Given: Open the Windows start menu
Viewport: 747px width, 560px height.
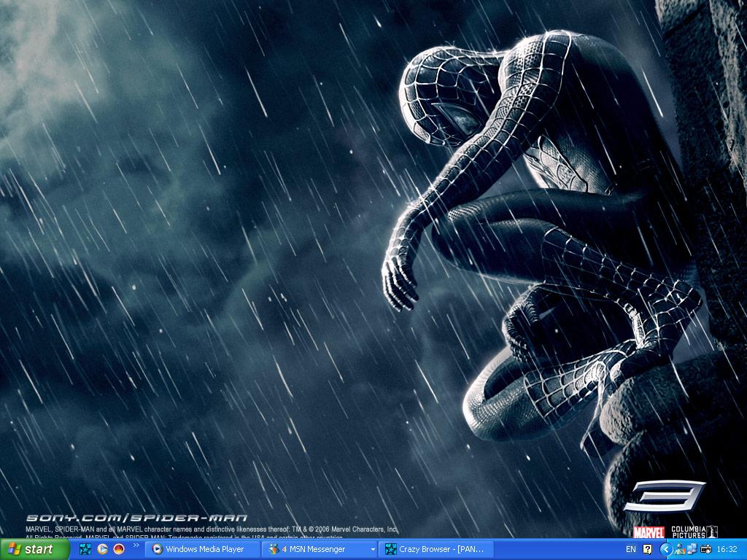Looking at the screenshot, I should tap(34, 549).
